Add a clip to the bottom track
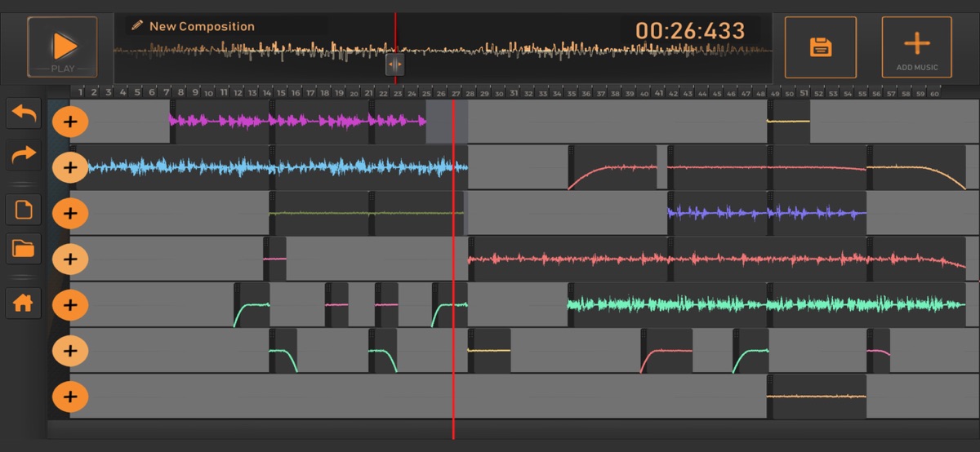Screen dimensions: 980x452 [70, 397]
